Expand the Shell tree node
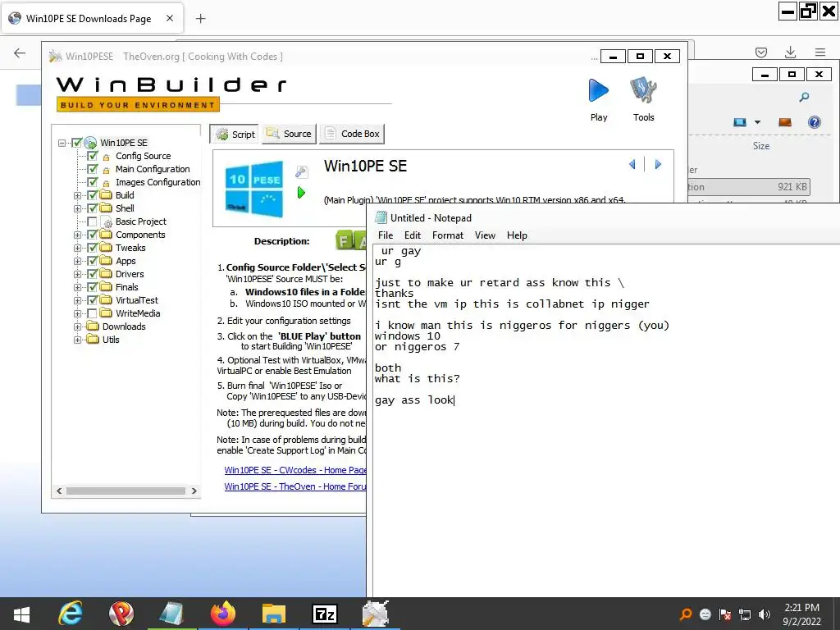The width and height of the screenshot is (840, 630). point(77,209)
